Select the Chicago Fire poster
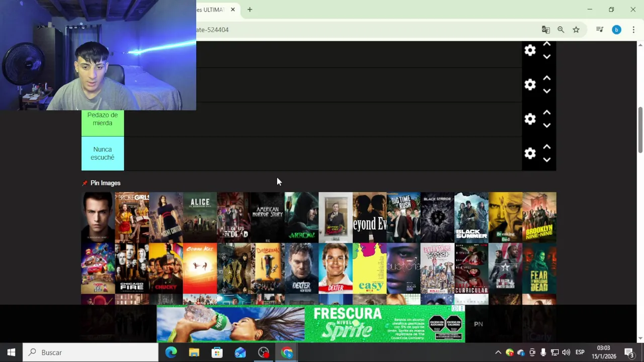The height and width of the screenshot is (362, 644). [x=132, y=268]
